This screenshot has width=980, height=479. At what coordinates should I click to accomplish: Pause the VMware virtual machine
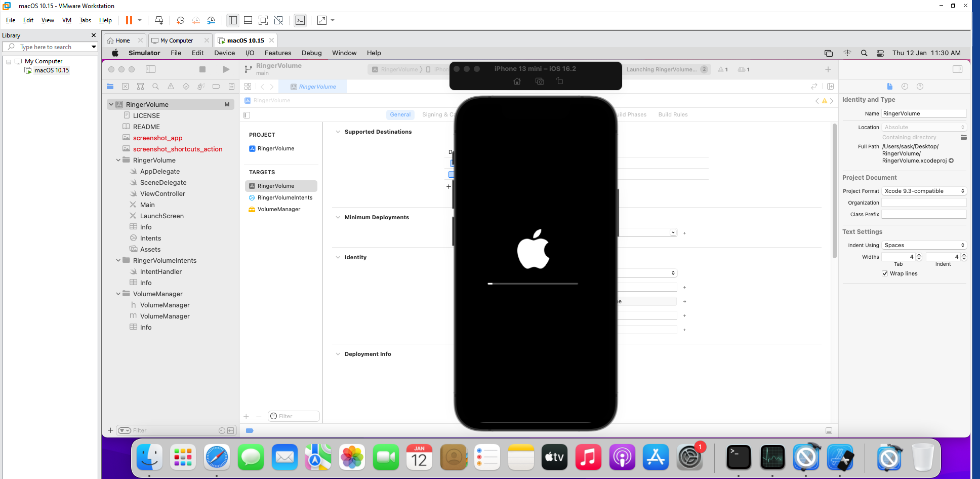(129, 20)
